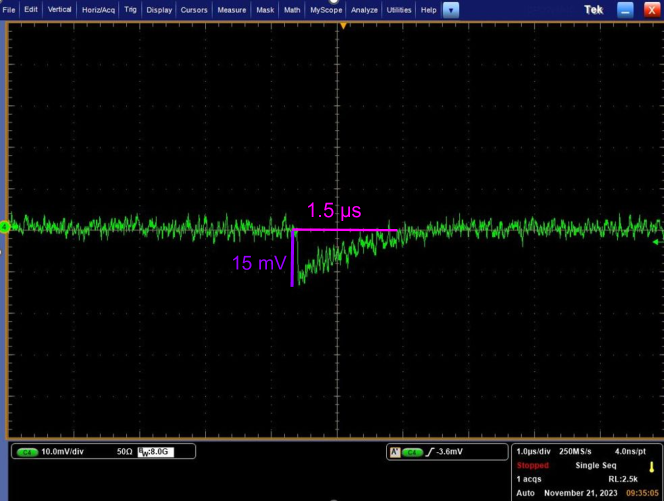Screen dimensions: 664x502
Task: Open the Horiz/Acq menu
Action: point(100,9)
